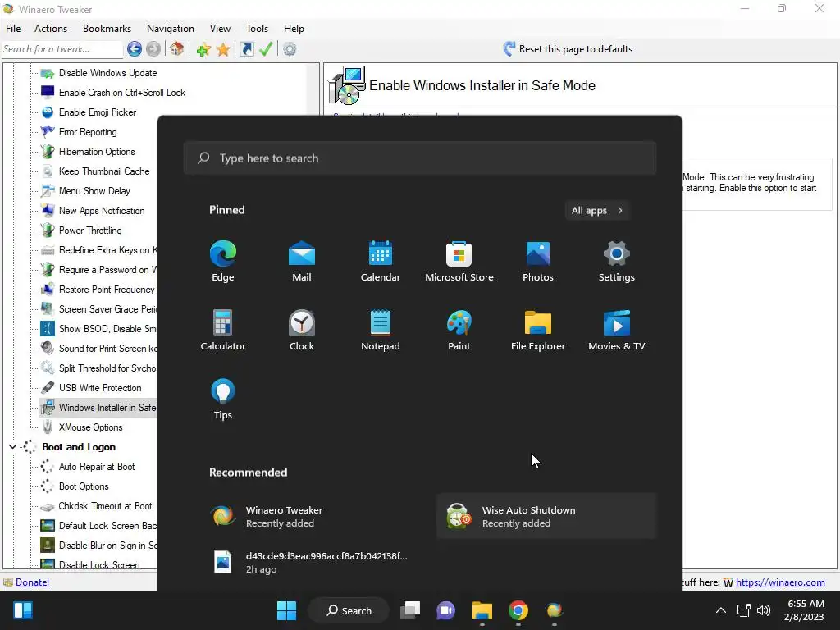This screenshot has width=840, height=630.
Task: Open the Tools menu
Action: 257,29
